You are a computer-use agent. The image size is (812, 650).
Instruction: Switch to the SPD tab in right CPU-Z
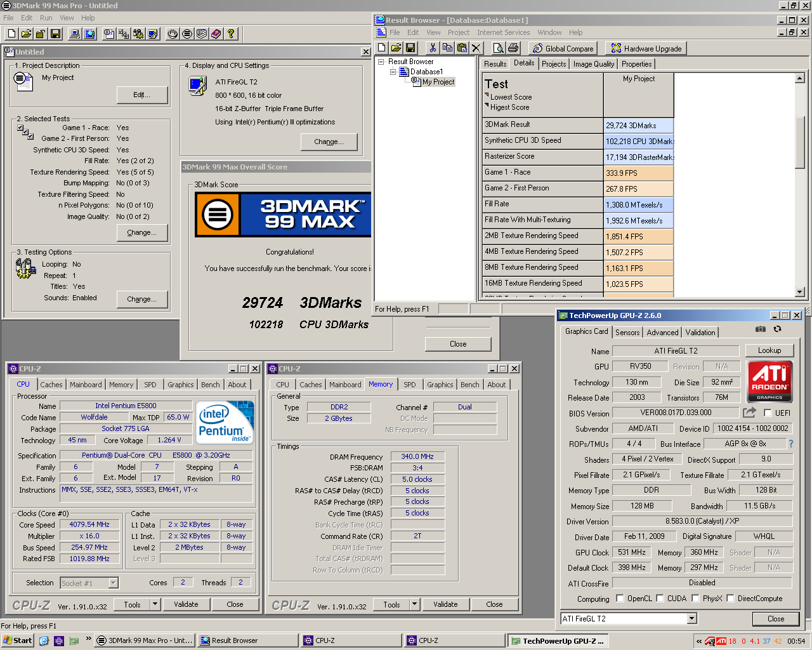410,385
